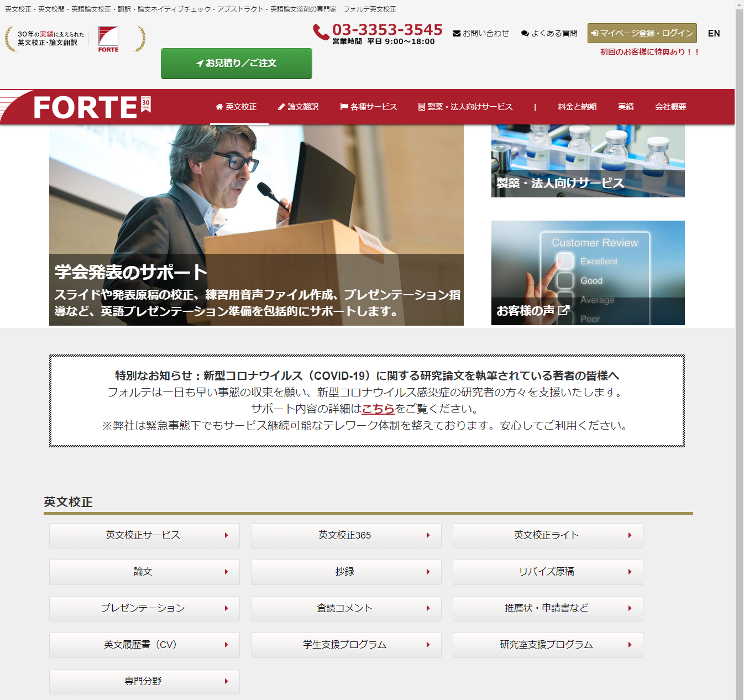The height and width of the screenshot is (700, 744).
Task: Click the envelope icon beside お問い合わせ
Action: click(x=457, y=33)
